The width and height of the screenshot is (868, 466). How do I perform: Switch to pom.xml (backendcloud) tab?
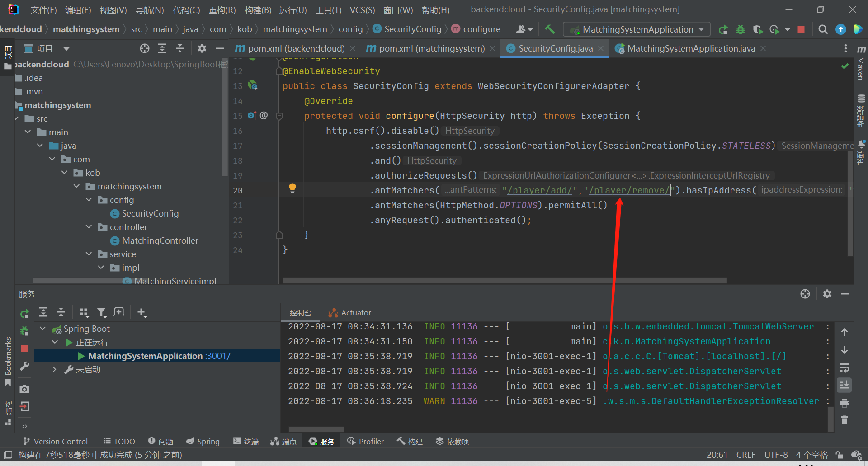296,48
